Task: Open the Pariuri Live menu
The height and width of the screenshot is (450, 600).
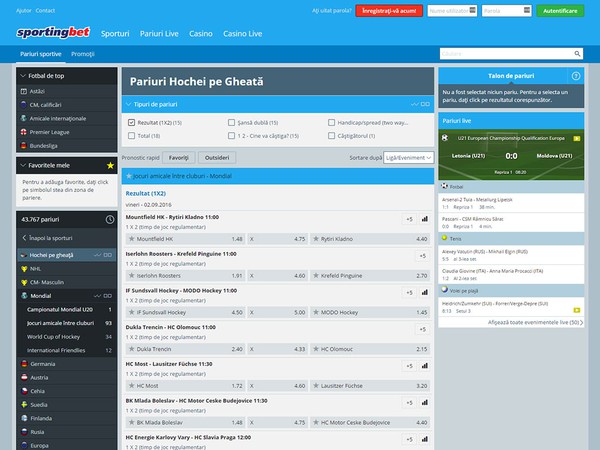Action: point(159,34)
